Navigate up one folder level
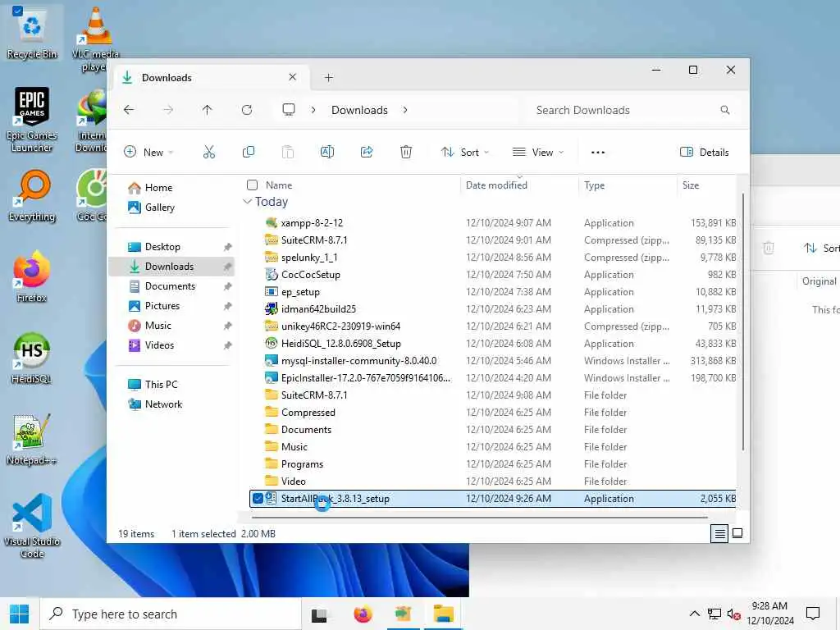The height and width of the screenshot is (630, 840). (x=208, y=110)
